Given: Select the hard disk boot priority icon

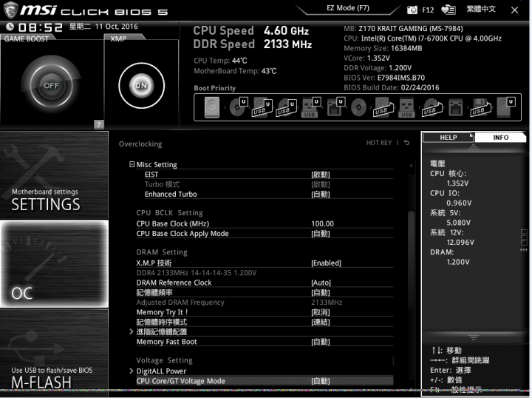Looking at the screenshot, I should coord(212,107).
